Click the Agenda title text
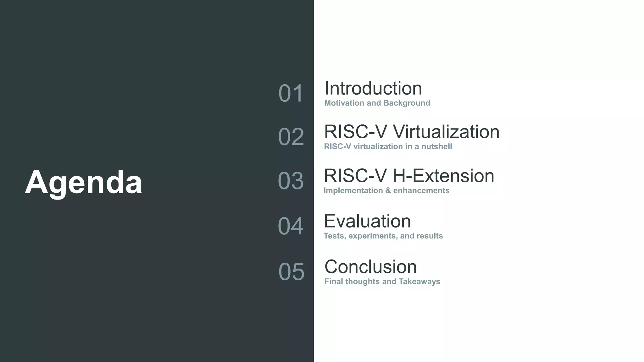The image size is (644, 362). [x=83, y=182]
